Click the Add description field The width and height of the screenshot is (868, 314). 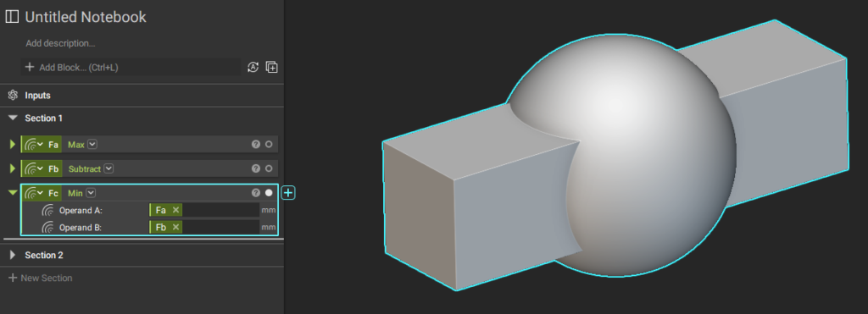point(60,43)
